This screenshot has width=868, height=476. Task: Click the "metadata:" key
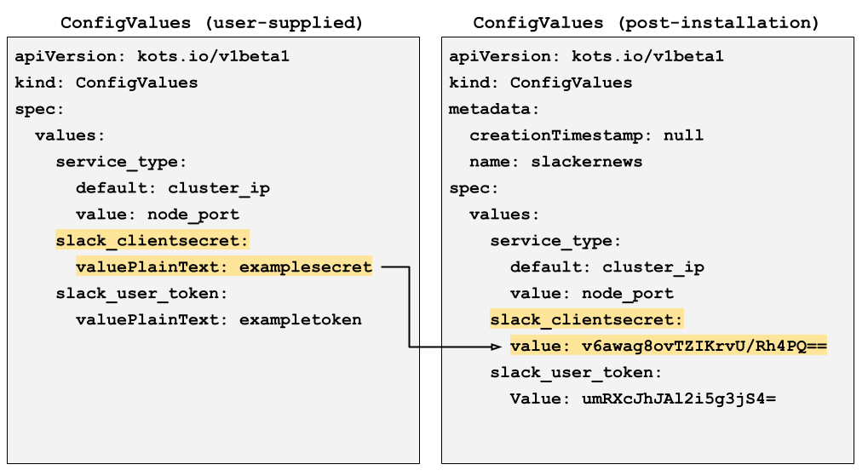pyautogui.click(x=494, y=110)
